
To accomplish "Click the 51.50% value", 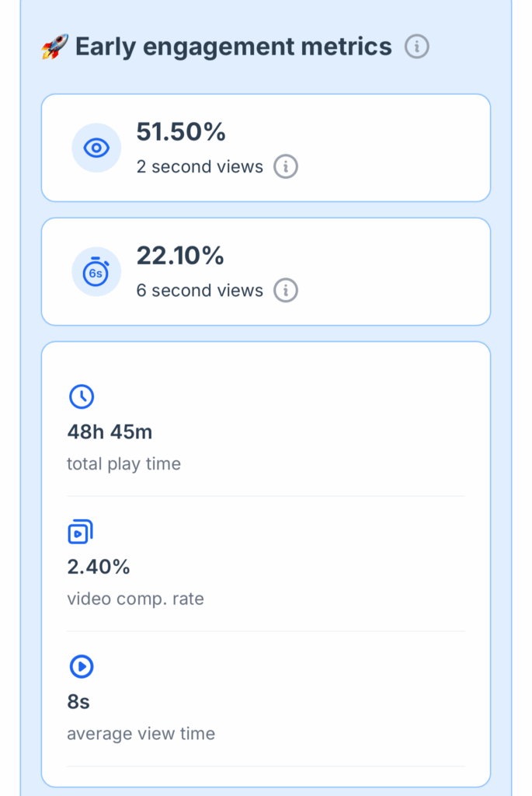I will 181,132.
